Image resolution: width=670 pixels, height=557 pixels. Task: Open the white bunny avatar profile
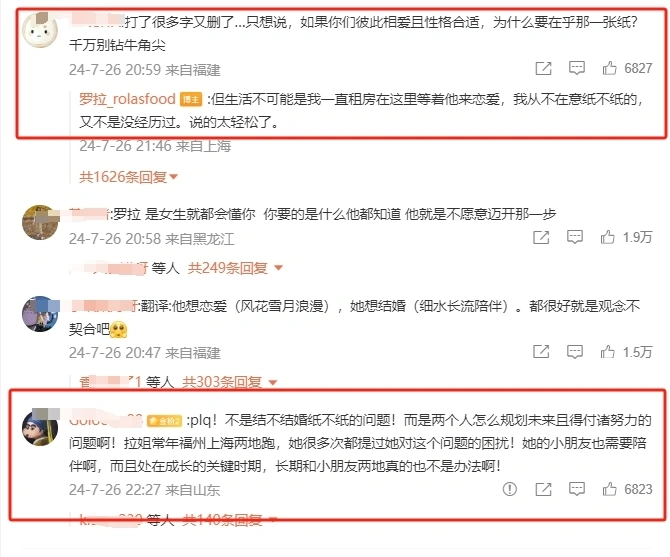tap(40, 30)
